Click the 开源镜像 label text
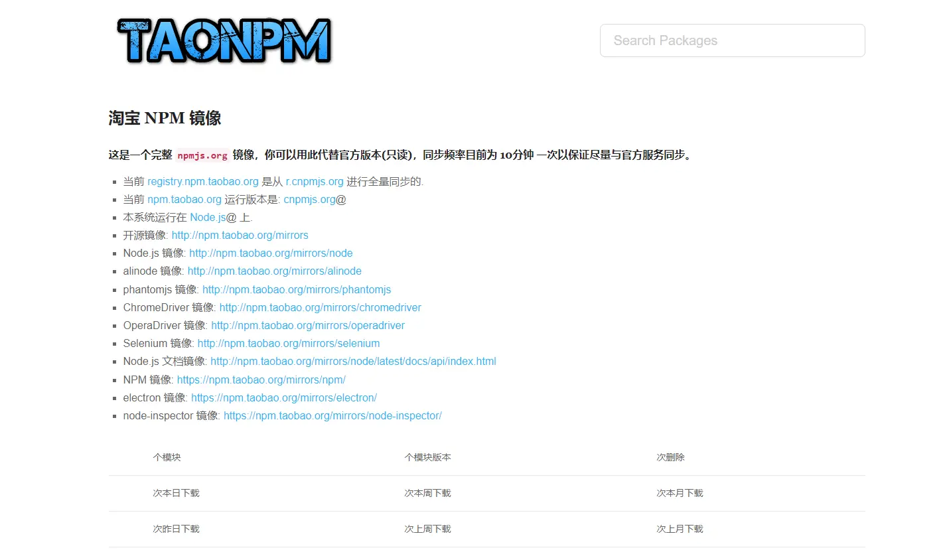951x560 pixels. pos(145,235)
